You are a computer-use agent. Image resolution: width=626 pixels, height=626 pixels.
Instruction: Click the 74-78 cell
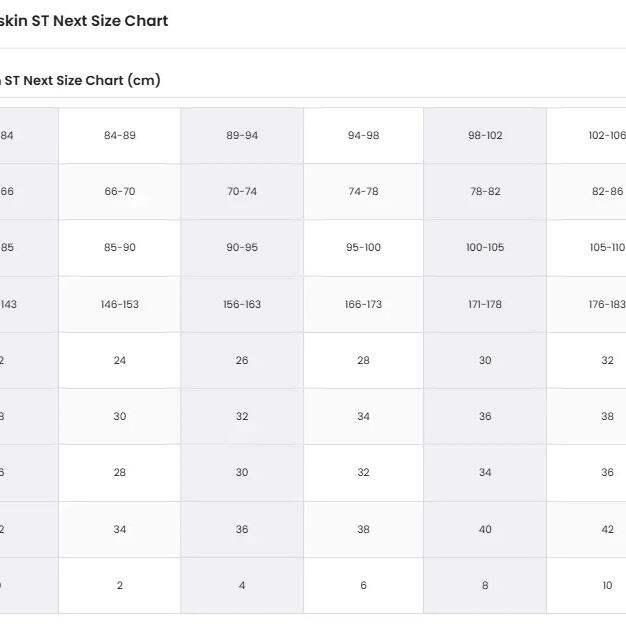[363, 191]
